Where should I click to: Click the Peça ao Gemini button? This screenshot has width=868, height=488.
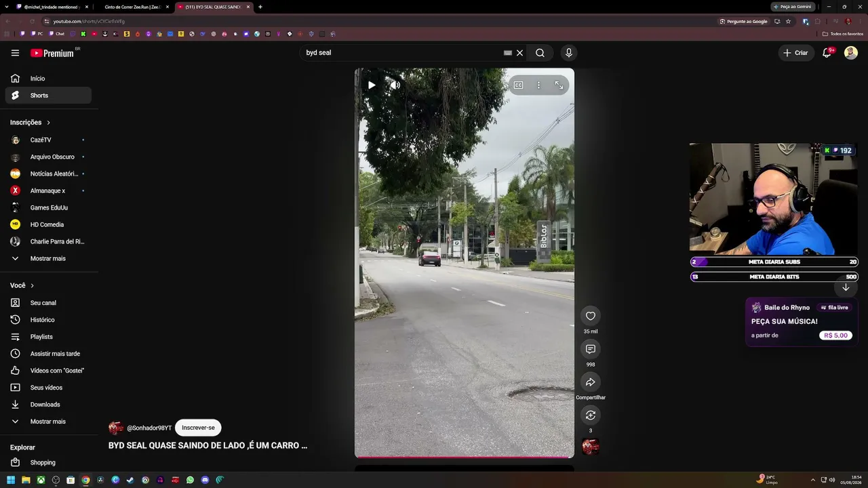tap(793, 7)
